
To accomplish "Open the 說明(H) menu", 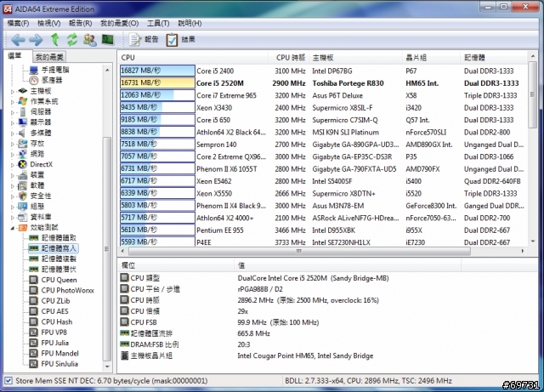I will (190, 23).
